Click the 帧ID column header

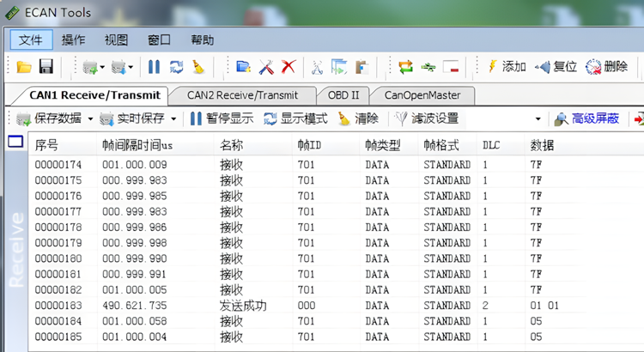[x=309, y=145]
